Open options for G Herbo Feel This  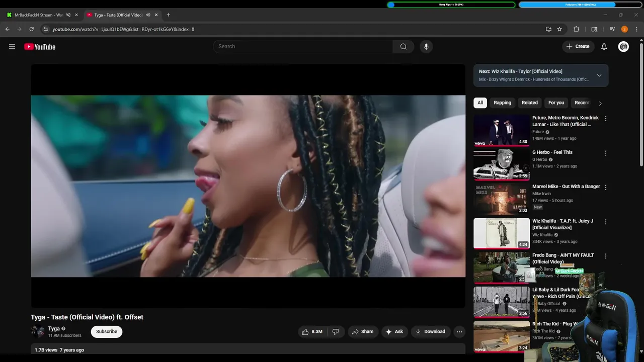click(606, 153)
